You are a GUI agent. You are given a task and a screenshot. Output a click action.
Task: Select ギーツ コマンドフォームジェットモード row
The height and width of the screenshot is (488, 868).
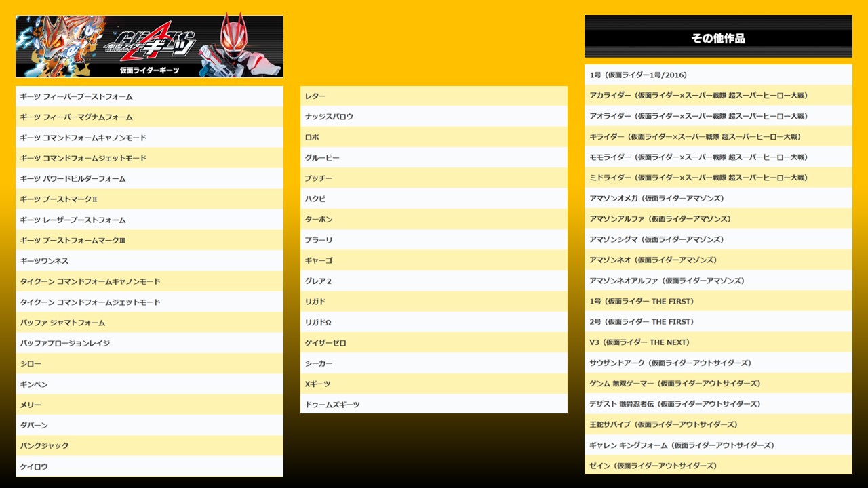149,158
